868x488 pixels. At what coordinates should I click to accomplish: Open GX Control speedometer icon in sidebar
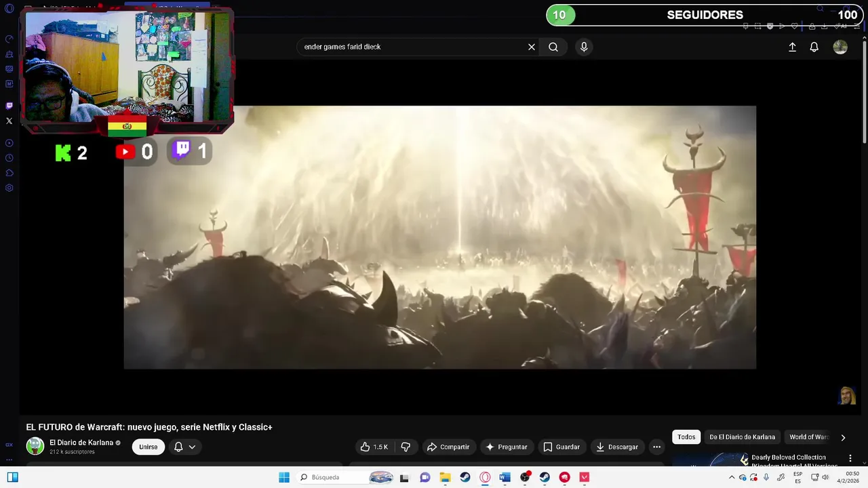[x=9, y=39]
